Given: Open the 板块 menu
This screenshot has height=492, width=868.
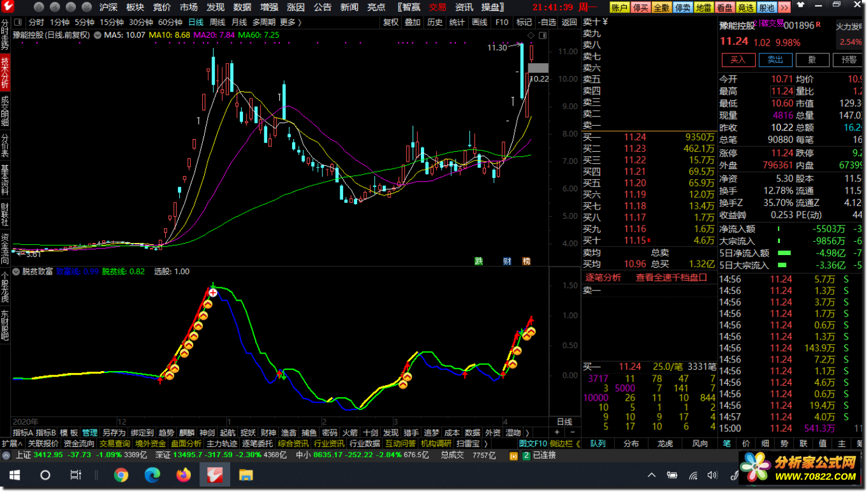Looking at the screenshot, I should [135, 7].
